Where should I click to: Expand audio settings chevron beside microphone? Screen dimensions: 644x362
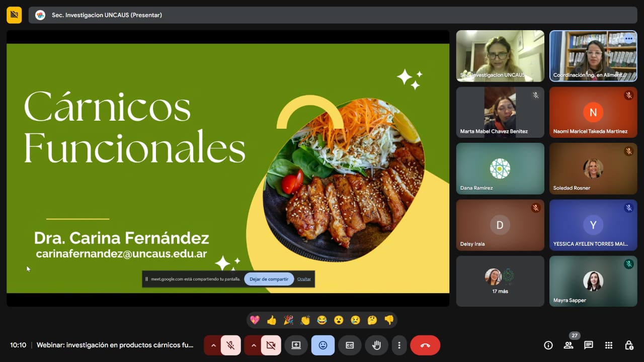coord(213,345)
